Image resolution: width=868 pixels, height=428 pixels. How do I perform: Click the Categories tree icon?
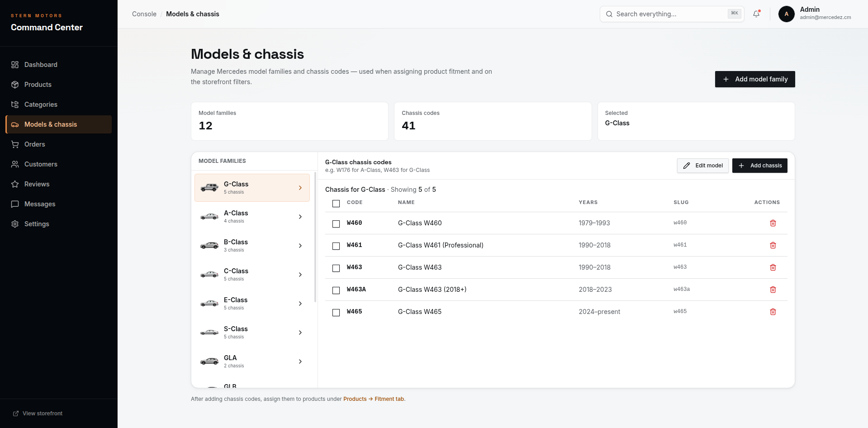(x=15, y=105)
